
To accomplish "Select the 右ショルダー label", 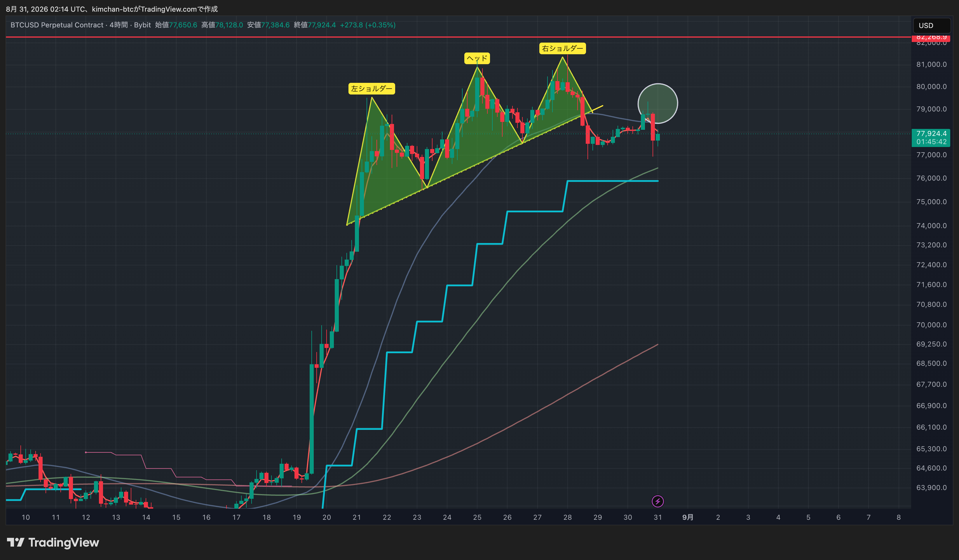I will [562, 48].
